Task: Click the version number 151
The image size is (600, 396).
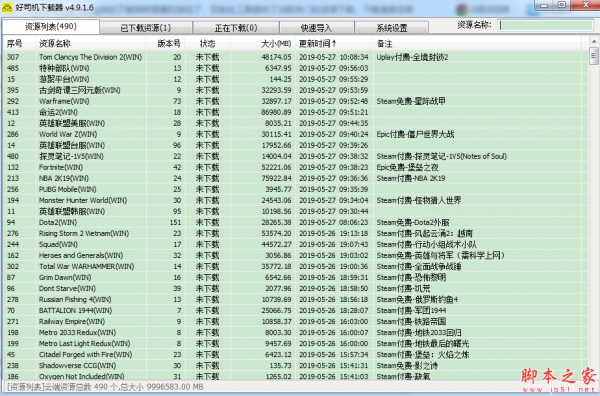Action: click(x=175, y=222)
